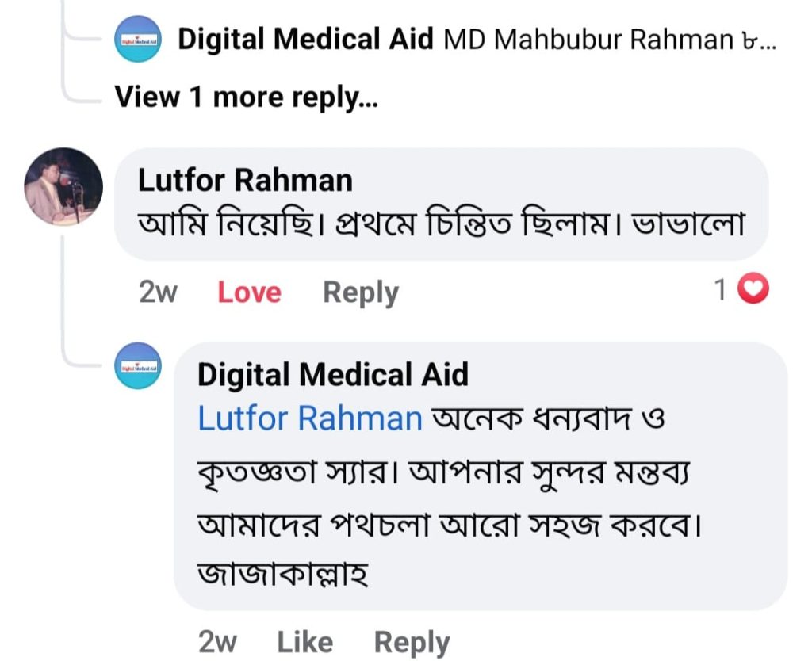812x661 pixels.
Task: Reply to Digital Medical Aid's thank-you comment
Action: [x=411, y=642]
